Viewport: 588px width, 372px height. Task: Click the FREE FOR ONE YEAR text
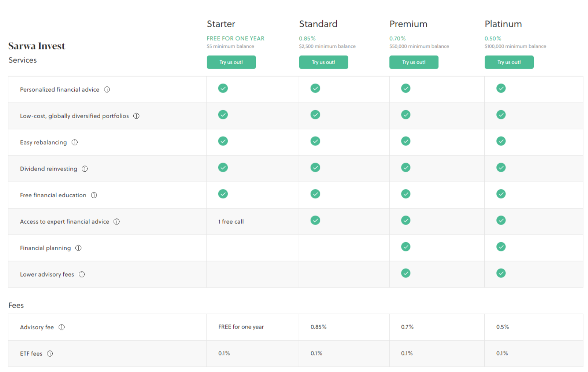tap(236, 38)
